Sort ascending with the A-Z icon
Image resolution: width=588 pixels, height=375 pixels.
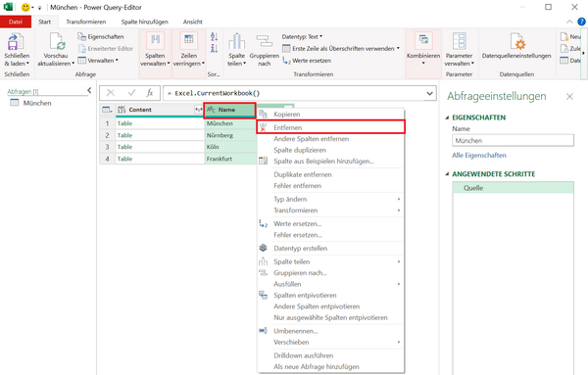point(214,36)
